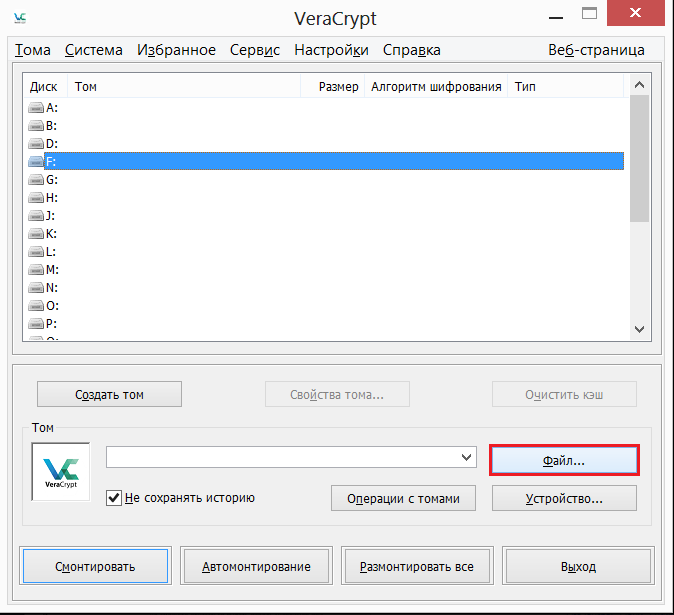Click the Создать том button

click(109, 394)
